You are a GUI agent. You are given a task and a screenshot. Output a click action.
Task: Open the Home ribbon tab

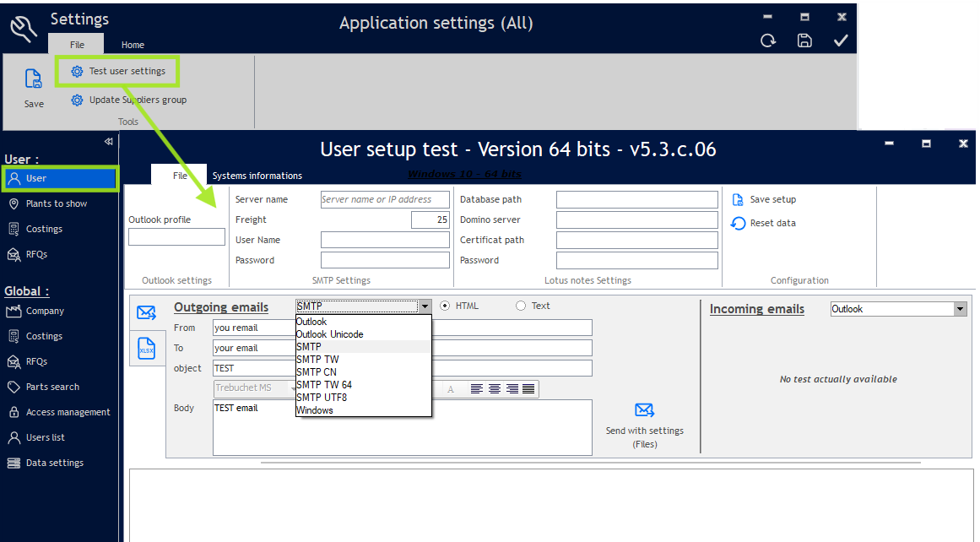click(133, 45)
